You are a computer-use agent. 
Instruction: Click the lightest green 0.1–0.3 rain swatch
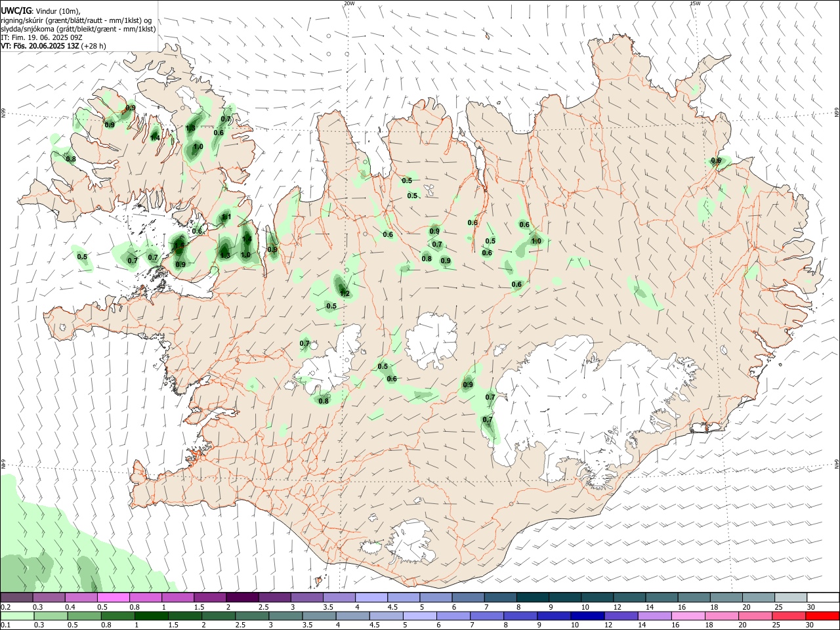click(17, 616)
